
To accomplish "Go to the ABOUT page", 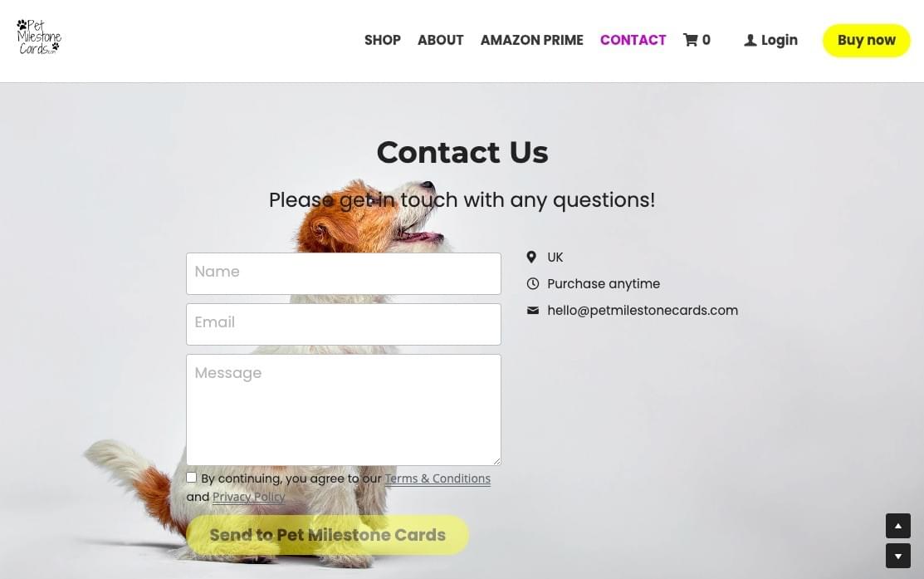I will (x=440, y=40).
